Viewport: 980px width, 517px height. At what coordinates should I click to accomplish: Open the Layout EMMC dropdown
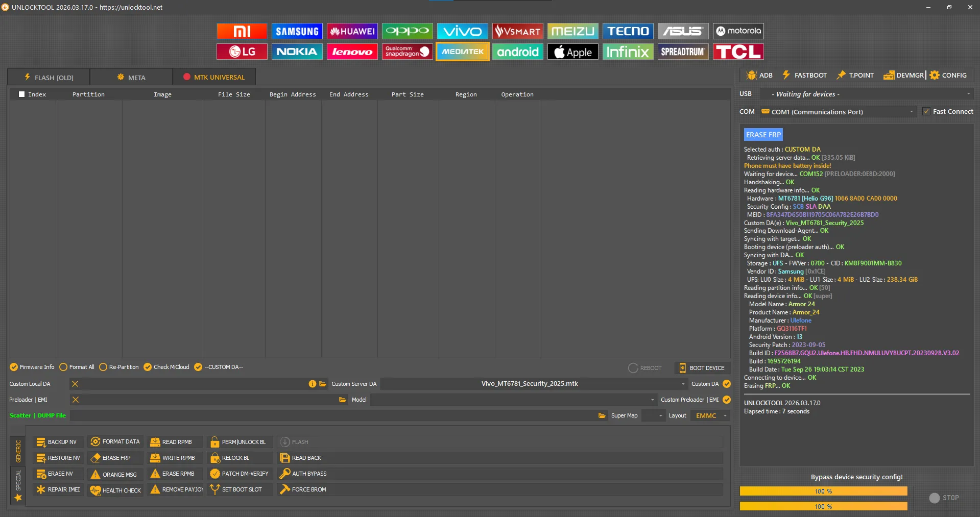coord(725,415)
